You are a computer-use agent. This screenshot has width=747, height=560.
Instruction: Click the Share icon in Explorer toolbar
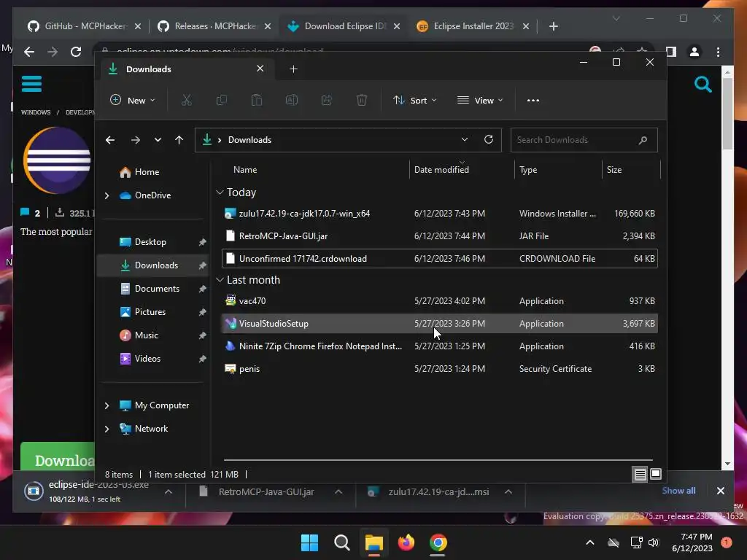tap(327, 101)
